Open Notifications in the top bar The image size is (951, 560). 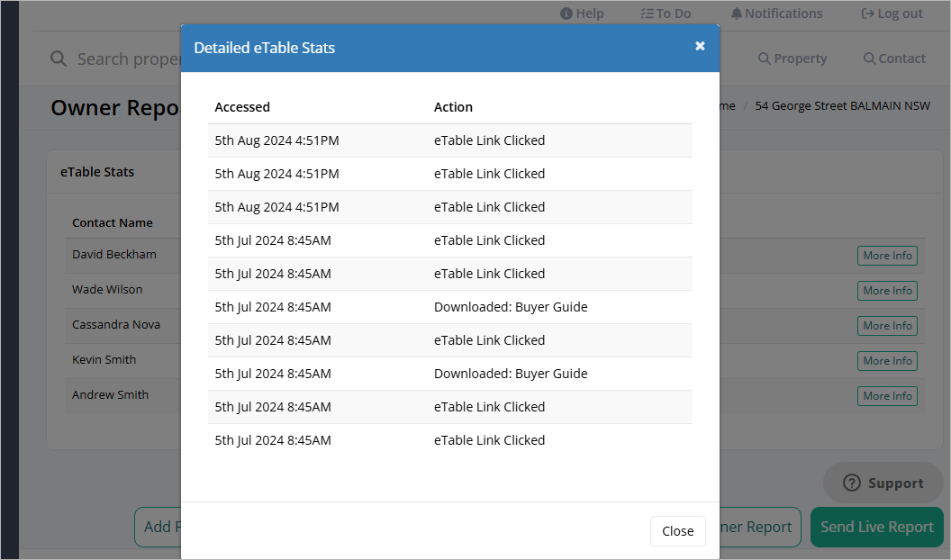coord(776,14)
